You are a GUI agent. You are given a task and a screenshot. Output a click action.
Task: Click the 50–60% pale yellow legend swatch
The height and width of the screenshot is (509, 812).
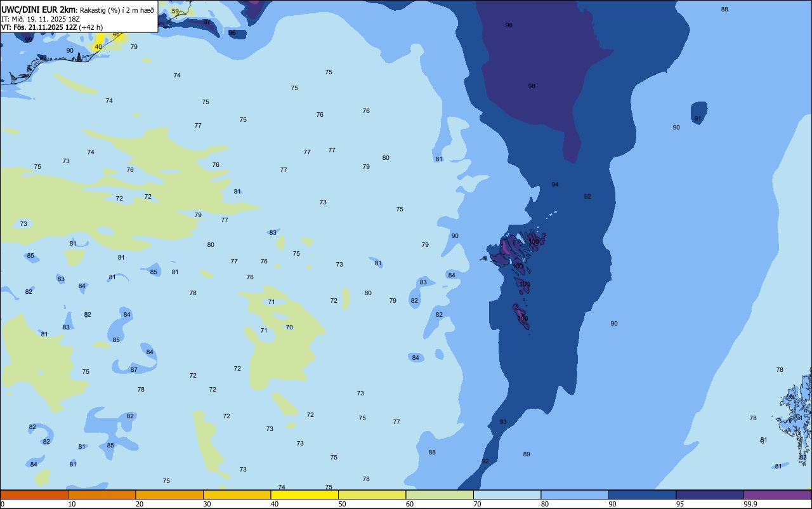pyautogui.click(x=372, y=494)
